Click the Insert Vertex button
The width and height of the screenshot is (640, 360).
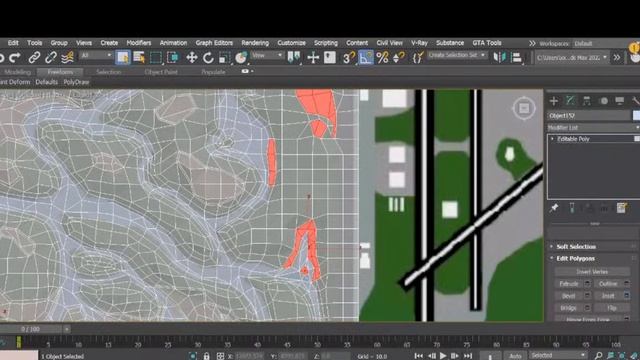[592, 271]
